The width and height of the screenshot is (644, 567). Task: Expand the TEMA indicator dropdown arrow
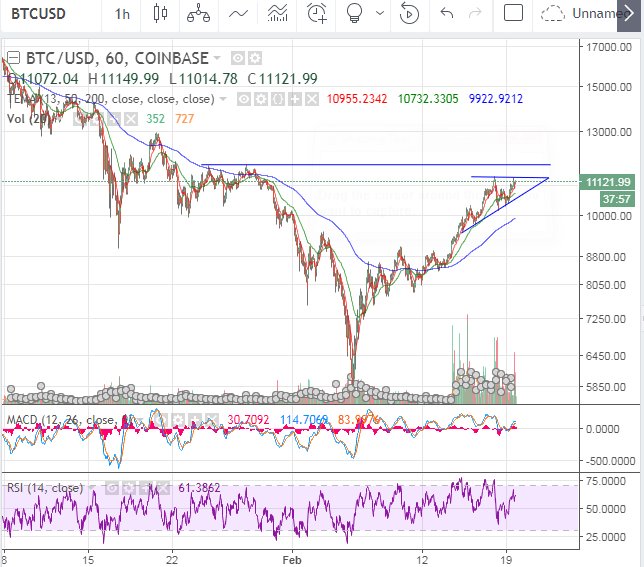pos(223,99)
